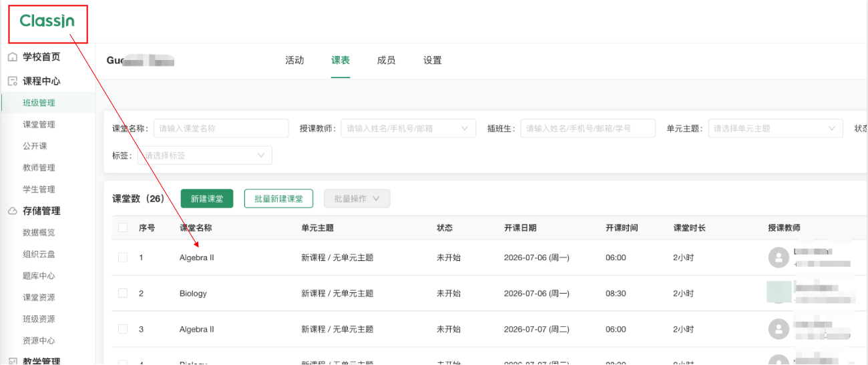868x365 pixels.
Task: Open 教师管理 in the sidebar
Action: coord(39,167)
